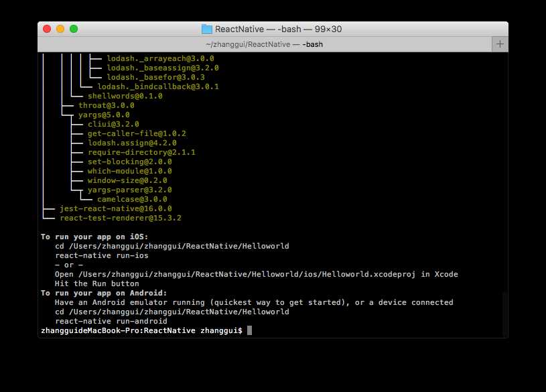Click 'react-native run-android' command line
The height and width of the screenshot is (392, 546).
click(x=111, y=321)
